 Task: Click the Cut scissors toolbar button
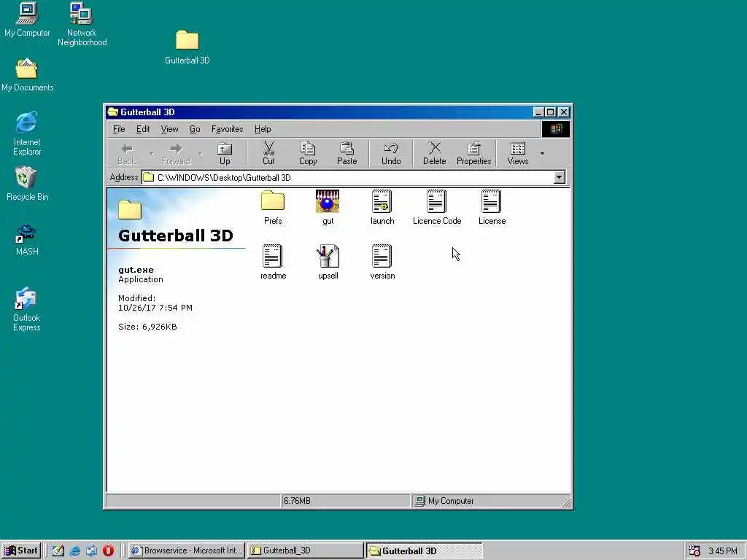pyautogui.click(x=268, y=153)
